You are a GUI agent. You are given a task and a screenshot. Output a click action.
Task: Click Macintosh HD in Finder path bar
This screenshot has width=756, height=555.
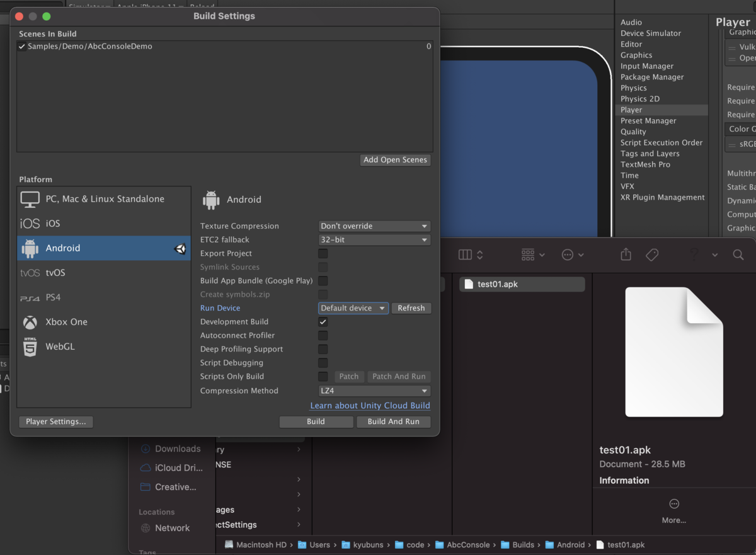point(255,545)
